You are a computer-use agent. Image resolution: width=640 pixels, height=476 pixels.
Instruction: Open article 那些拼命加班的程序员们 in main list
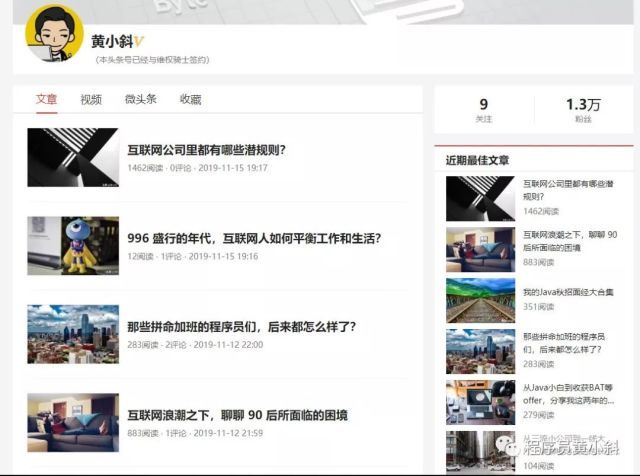point(242,327)
